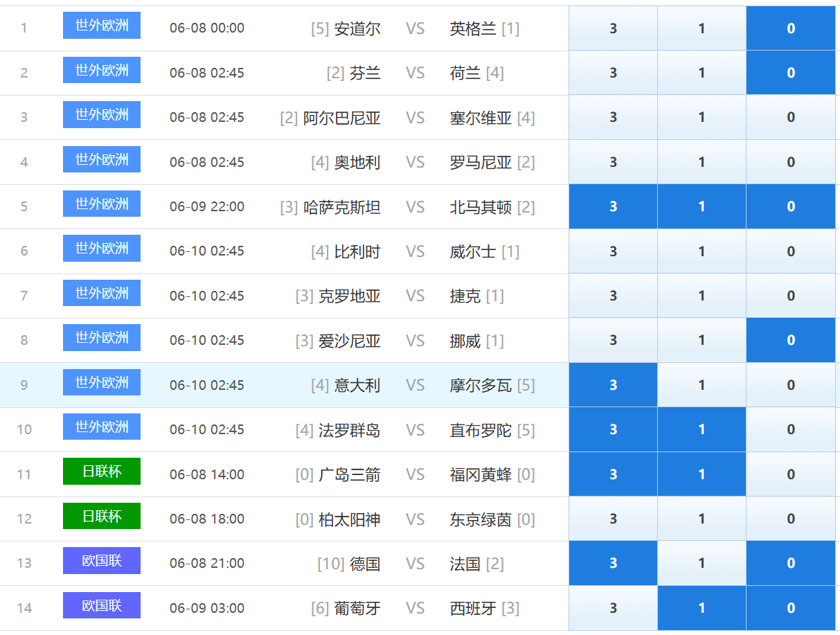
Task: Select loss (0) for 法罗群岛 vs 直布罗陀
Action: (791, 429)
